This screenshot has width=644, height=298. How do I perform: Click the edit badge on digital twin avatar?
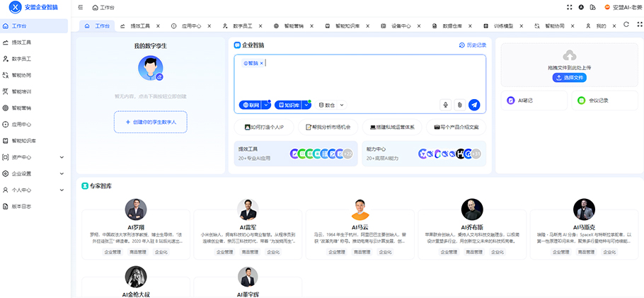[x=159, y=76]
